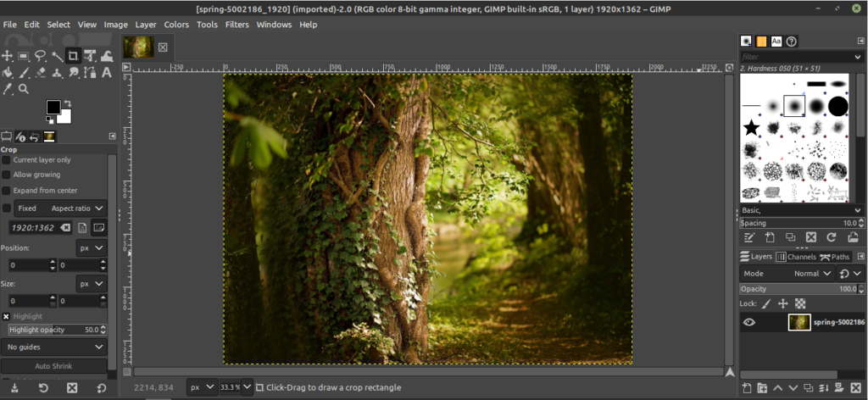This screenshot has height=400, width=868.
Task: Pick the Color Picker eyedropper tool
Action: click(7, 89)
